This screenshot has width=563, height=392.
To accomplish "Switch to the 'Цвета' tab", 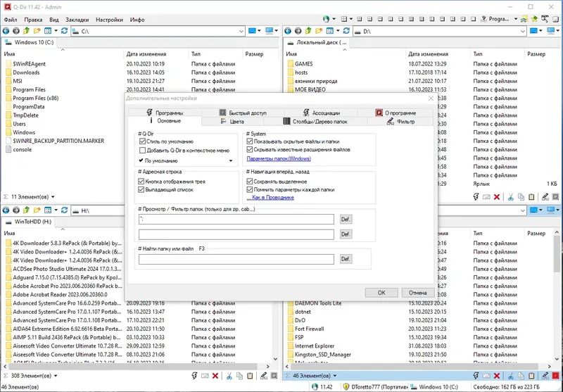I will (x=237, y=122).
